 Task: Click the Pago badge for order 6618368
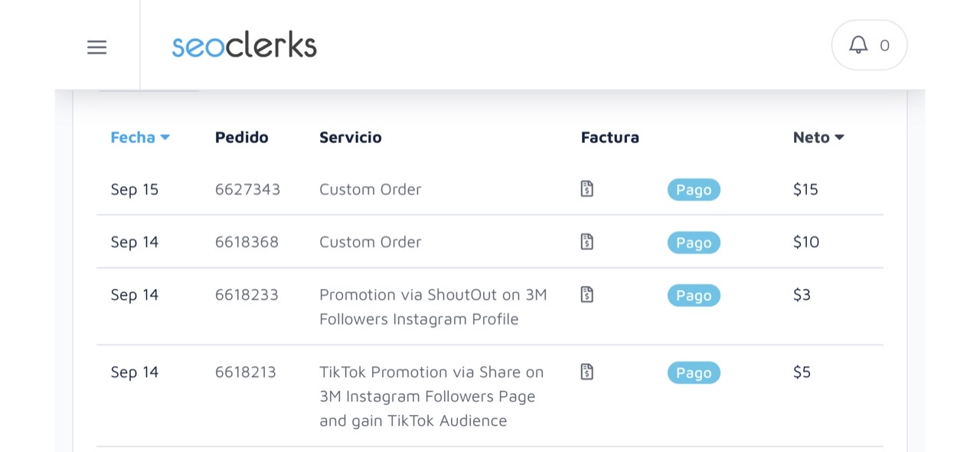tap(694, 242)
